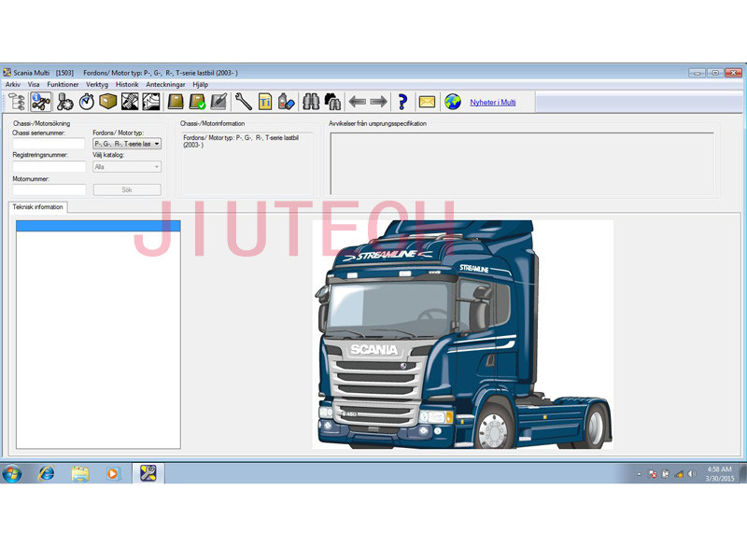
Task: Click the binoculars with cloud search icon
Action: pos(332,102)
